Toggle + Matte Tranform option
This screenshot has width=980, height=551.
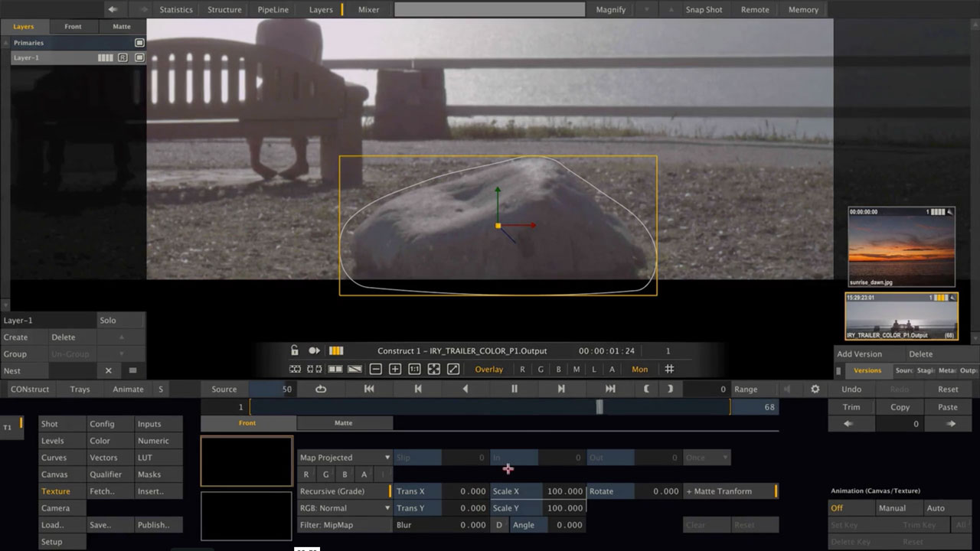tap(730, 491)
